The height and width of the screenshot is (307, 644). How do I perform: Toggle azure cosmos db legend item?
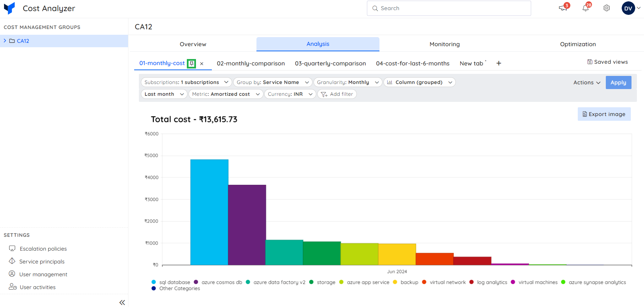click(218, 282)
